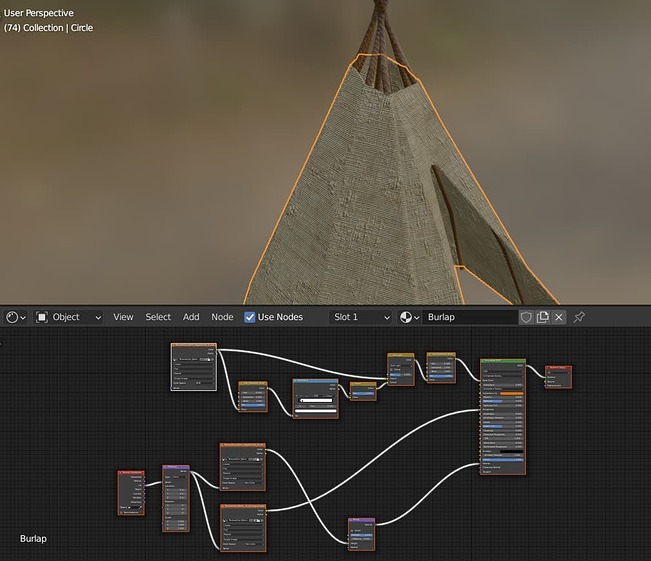Toggle fake user shield for Burlap
This screenshot has height=561, width=651.
pyautogui.click(x=526, y=317)
